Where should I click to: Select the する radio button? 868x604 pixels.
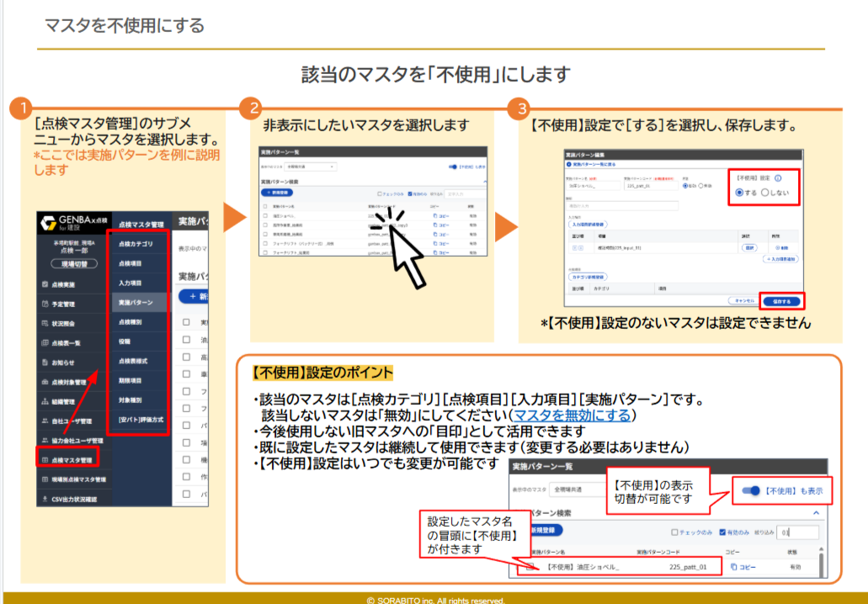(740, 193)
